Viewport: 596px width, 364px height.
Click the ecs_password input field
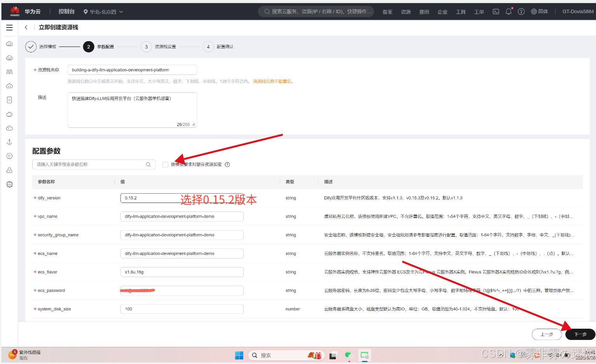(x=182, y=291)
